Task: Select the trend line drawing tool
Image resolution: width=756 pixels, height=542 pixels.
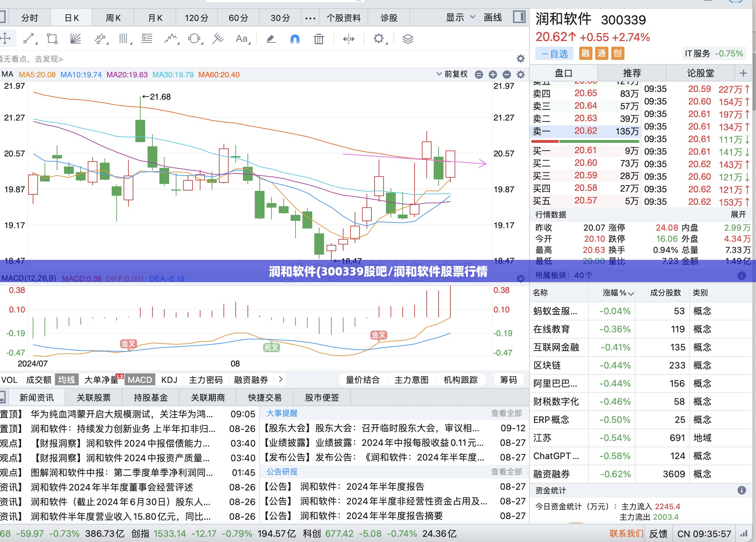Action: (30, 39)
